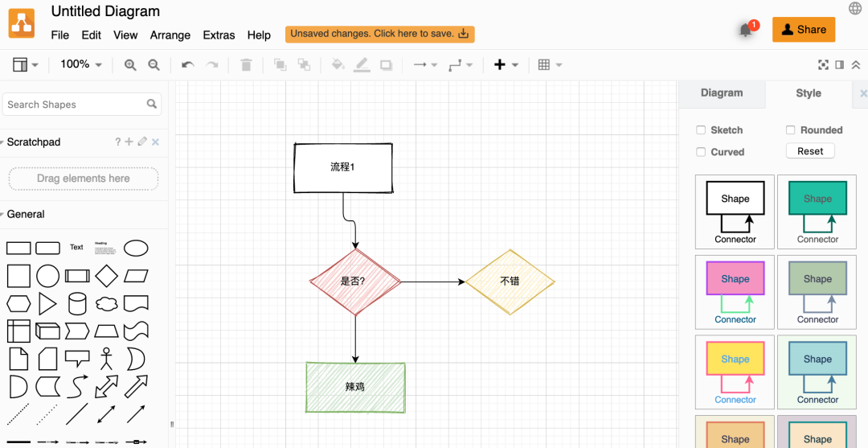Screen dimensions: 868x448
Task: Click the undo arrow icon
Action: [188, 65]
